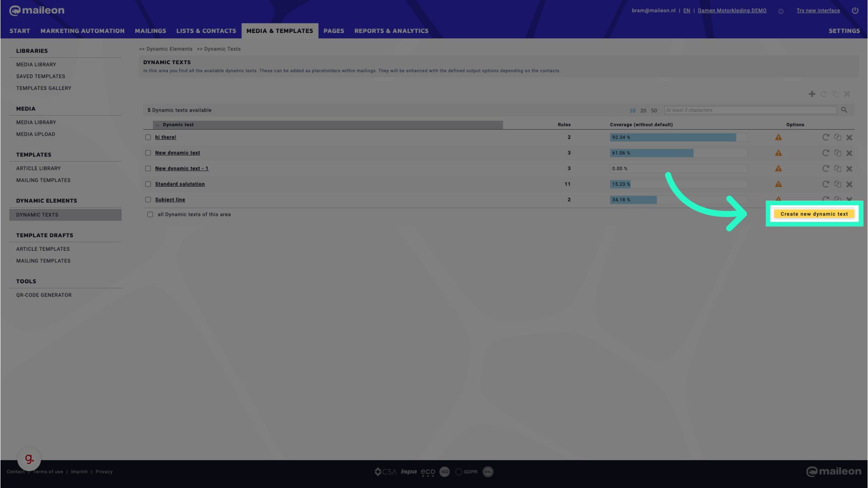Click the delete icon for 'Subject line'
Image resolution: width=868 pixels, height=488 pixels.
click(x=849, y=199)
